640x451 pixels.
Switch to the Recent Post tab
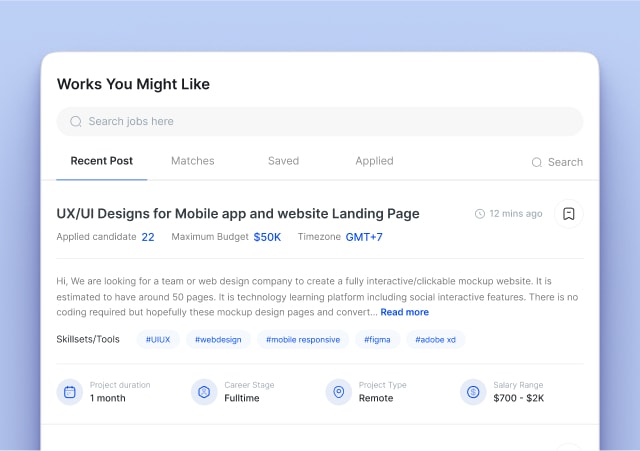pos(102,161)
